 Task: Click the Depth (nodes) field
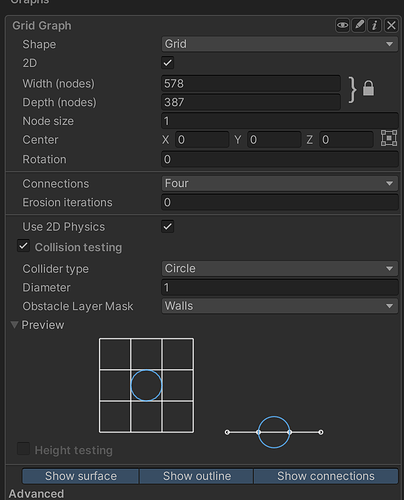251,102
